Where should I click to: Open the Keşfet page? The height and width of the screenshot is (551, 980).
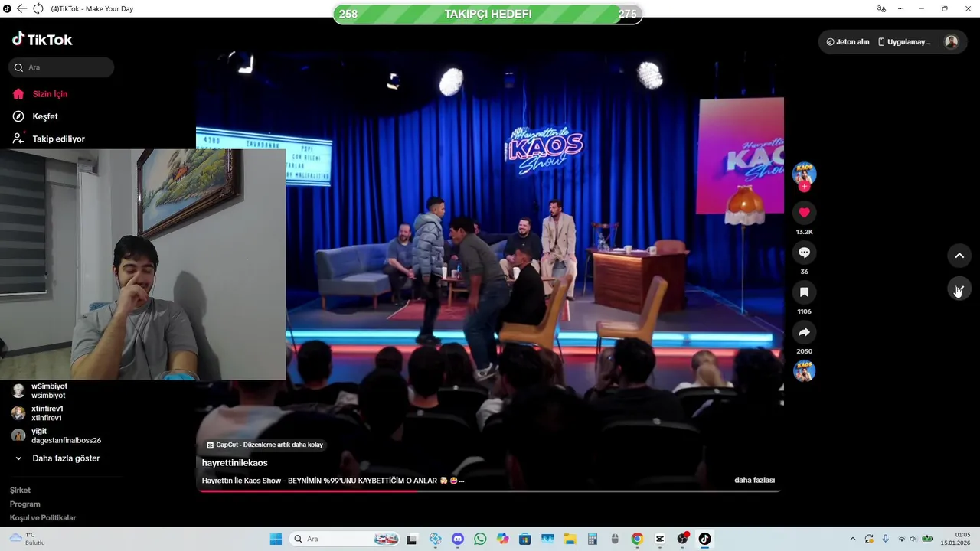coord(35,116)
